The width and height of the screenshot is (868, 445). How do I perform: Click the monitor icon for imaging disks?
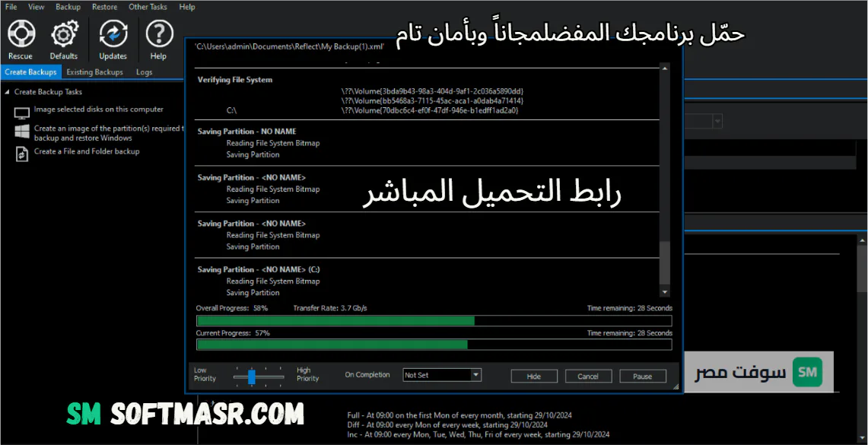point(21,113)
